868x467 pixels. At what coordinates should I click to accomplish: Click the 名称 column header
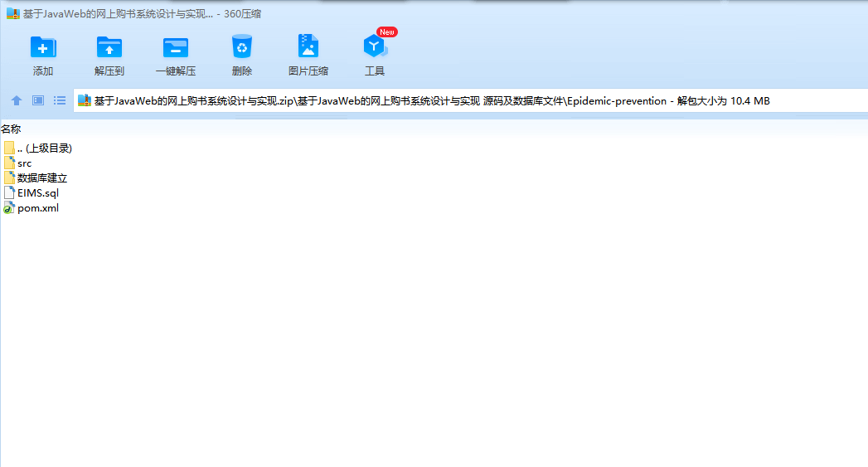(x=11, y=129)
